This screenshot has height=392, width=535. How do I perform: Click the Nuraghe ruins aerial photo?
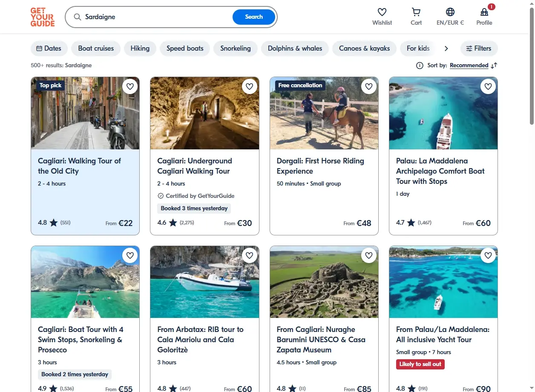[324, 282]
